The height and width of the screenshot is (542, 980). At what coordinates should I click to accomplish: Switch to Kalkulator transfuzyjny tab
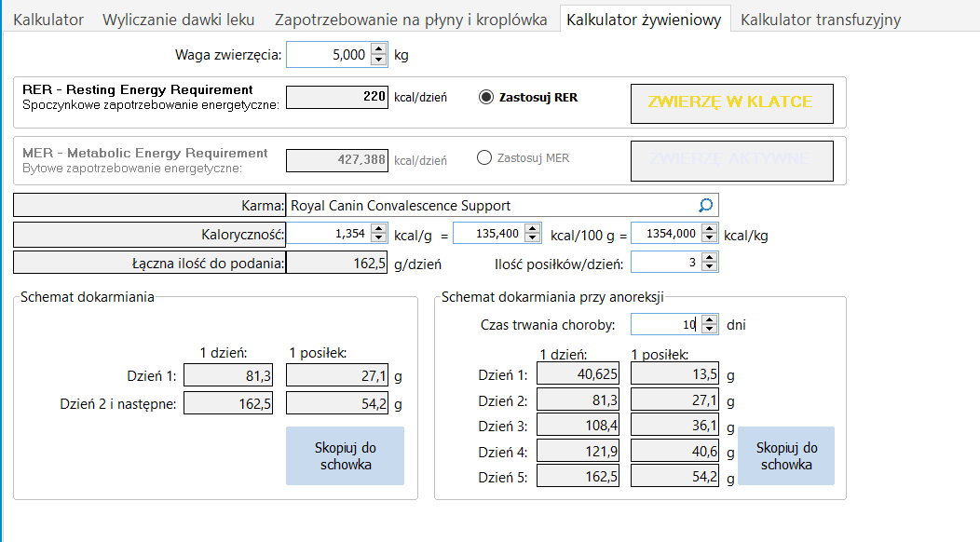click(821, 20)
